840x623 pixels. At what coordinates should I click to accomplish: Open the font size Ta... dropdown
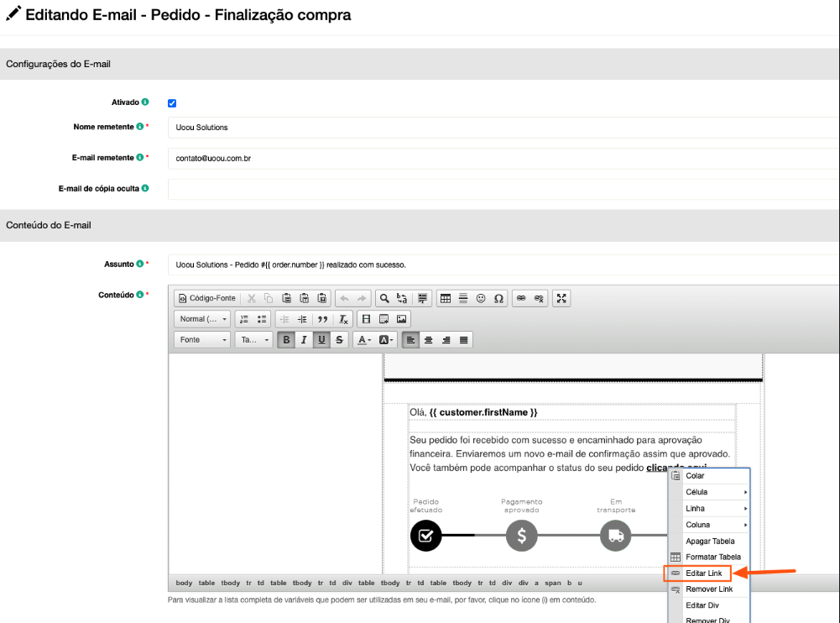254,340
